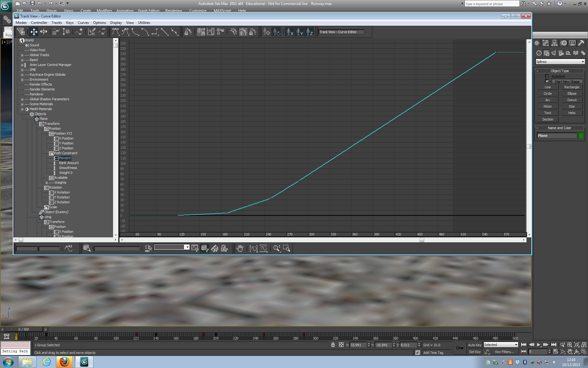The width and height of the screenshot is (588, 368).
Task: Enable Auto Key mode
Action: click(x=474, y=345)
